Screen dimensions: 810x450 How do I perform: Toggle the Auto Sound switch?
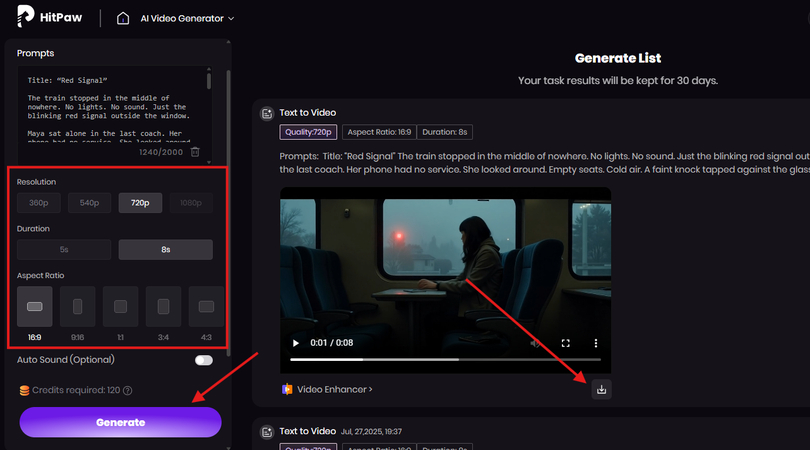[204, 360]
